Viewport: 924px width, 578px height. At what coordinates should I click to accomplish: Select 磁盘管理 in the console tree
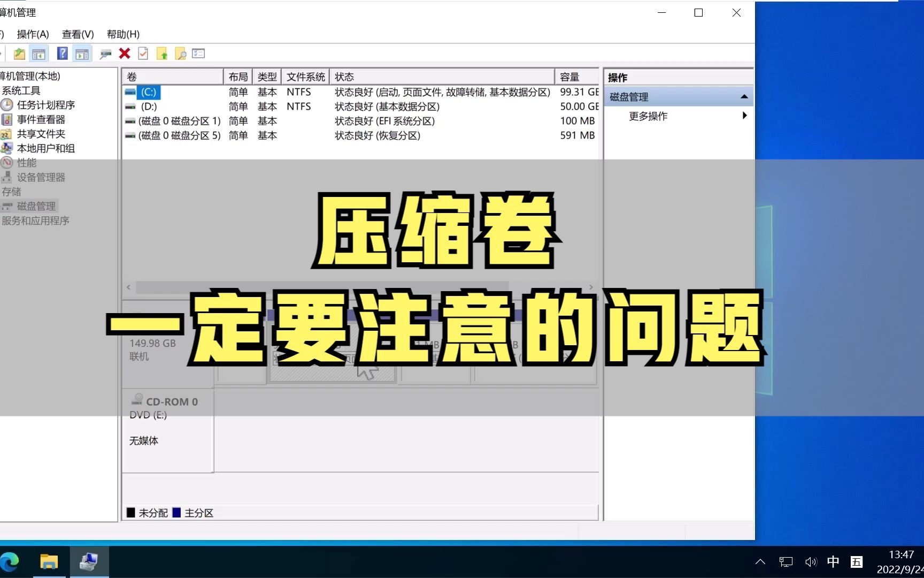tap(36, 206)
